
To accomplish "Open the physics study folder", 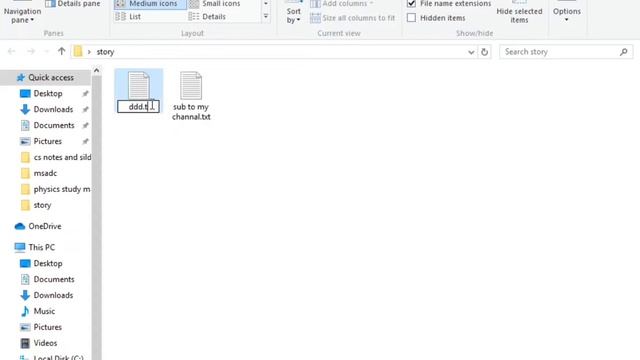I will click(56, 189).
